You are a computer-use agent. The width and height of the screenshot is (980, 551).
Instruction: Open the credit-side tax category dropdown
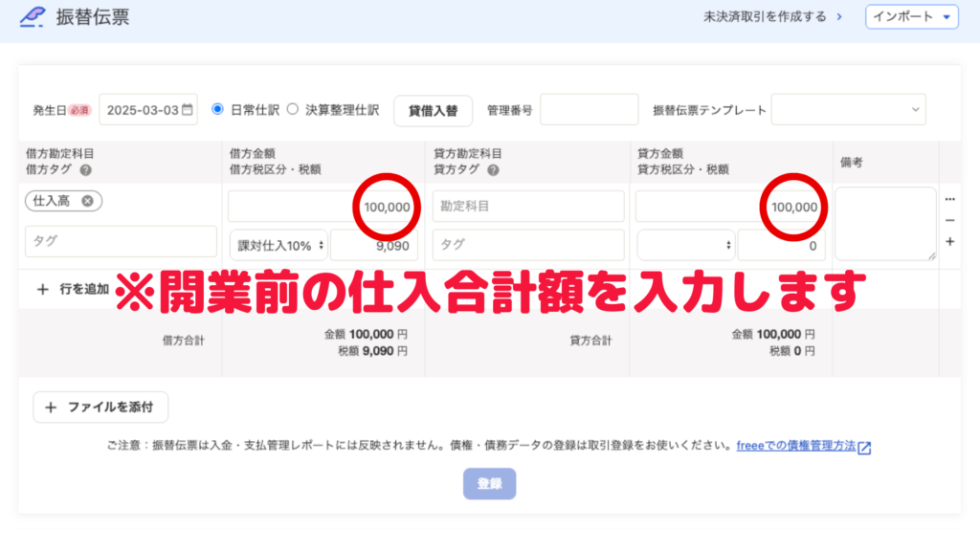[x=684, y=245]
